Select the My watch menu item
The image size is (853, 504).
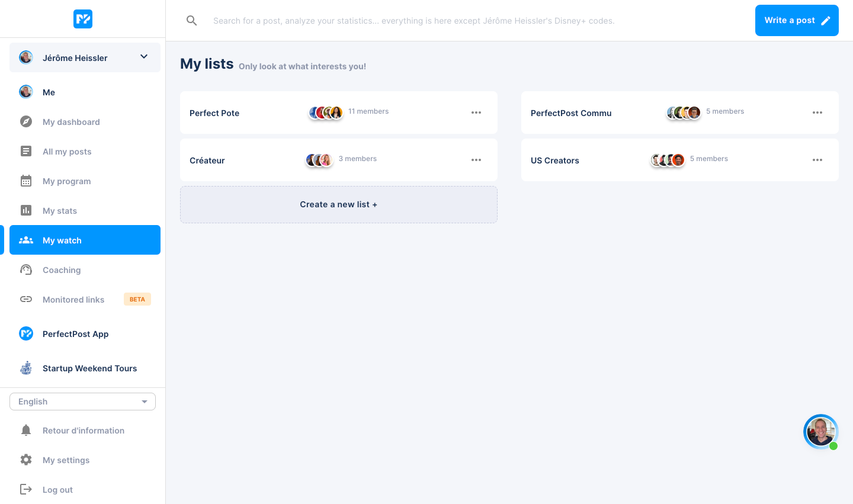[x=85, y=240]
